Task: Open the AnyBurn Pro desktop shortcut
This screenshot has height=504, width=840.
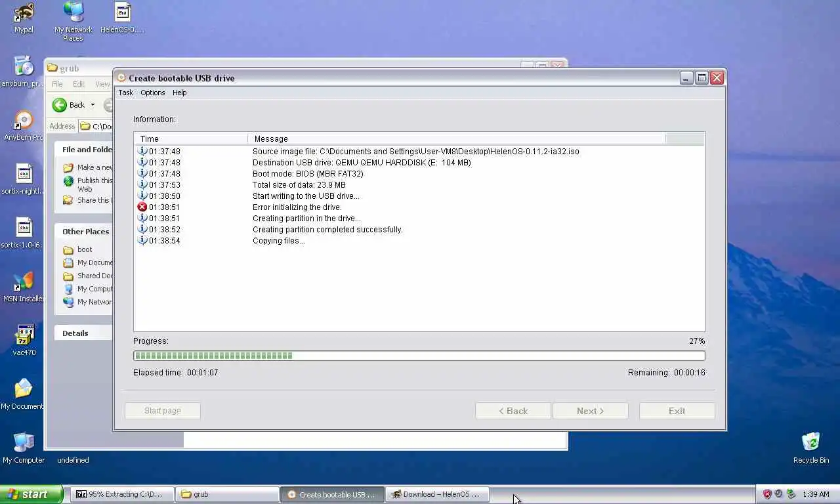Action: [x=24, y=125]
